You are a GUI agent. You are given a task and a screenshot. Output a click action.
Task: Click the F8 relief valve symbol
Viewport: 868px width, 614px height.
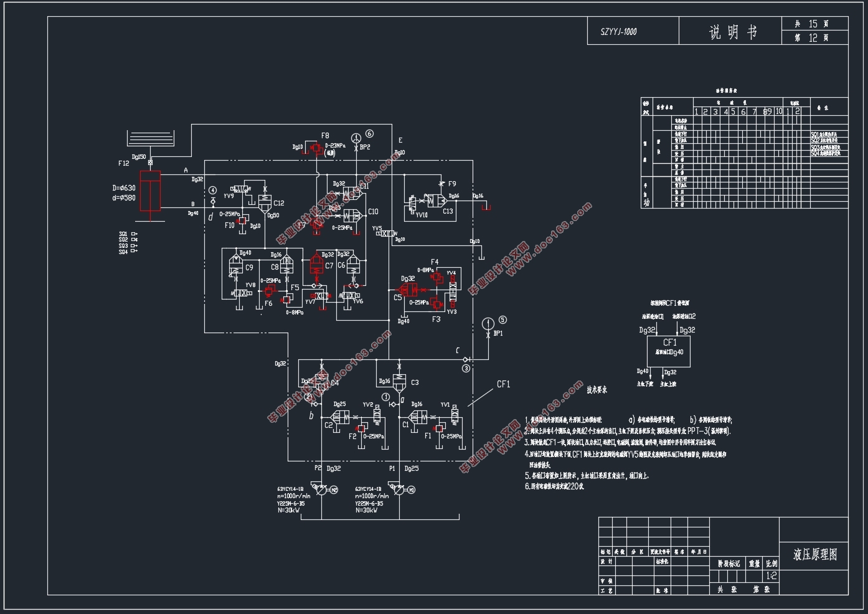316,147
